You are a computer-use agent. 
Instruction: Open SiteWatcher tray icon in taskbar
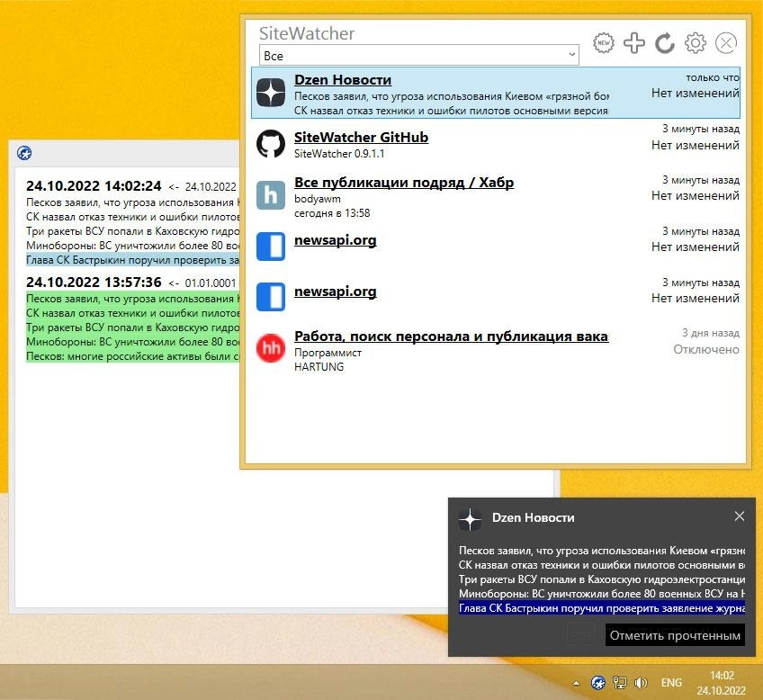click(597, 682)
